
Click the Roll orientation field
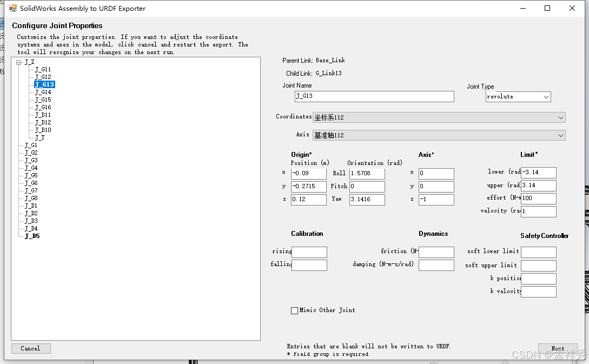tap(367, 174)
